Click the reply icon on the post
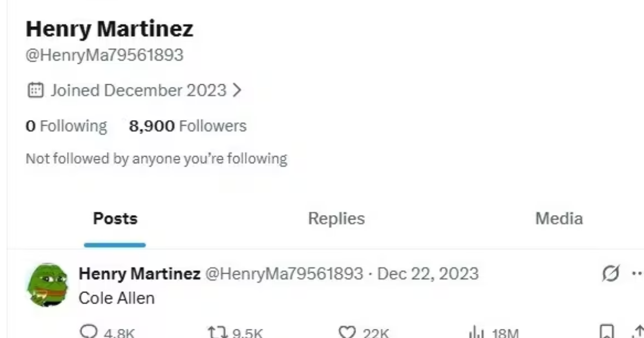Image resolution: width=644 pixels, height=338 pixels. tap(87, 332)
